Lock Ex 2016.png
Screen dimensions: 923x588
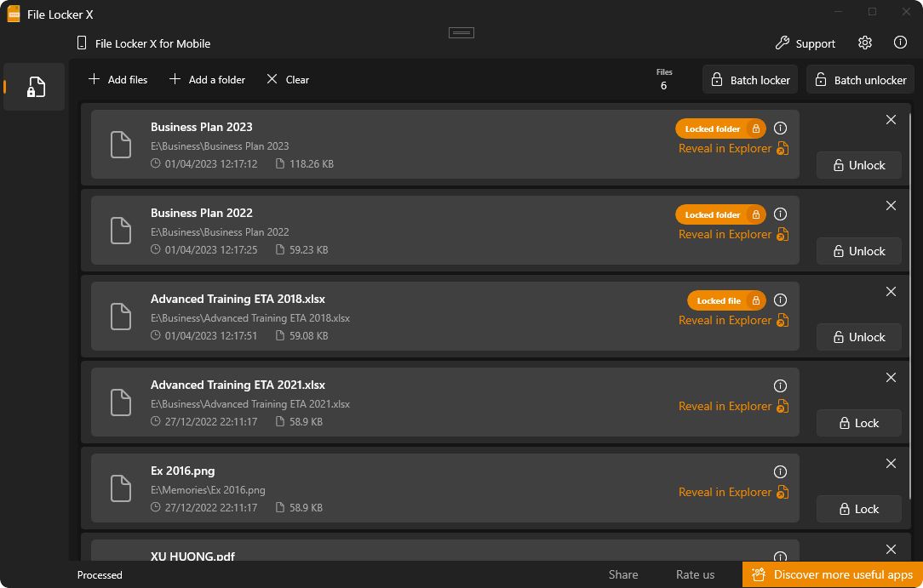point(859,509)
